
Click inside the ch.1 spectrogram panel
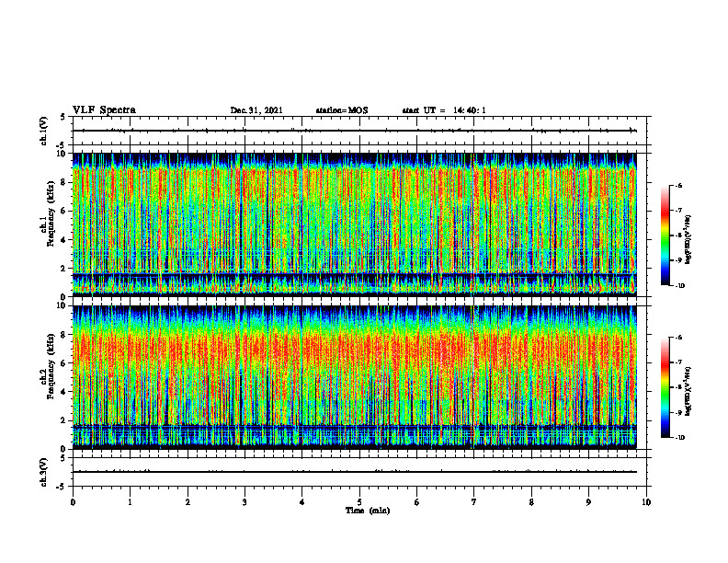(355, 224)
